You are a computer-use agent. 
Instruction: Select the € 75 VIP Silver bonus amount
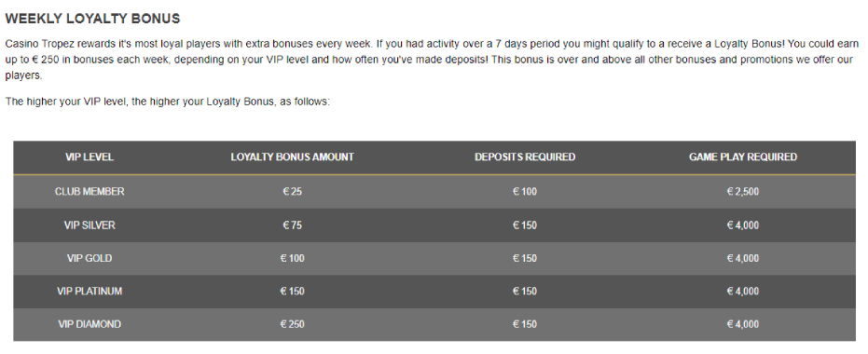(x=293, y=225)
